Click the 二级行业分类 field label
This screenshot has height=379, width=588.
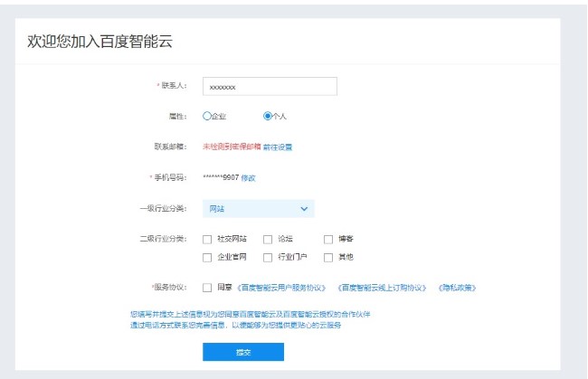tap(163, 239)
